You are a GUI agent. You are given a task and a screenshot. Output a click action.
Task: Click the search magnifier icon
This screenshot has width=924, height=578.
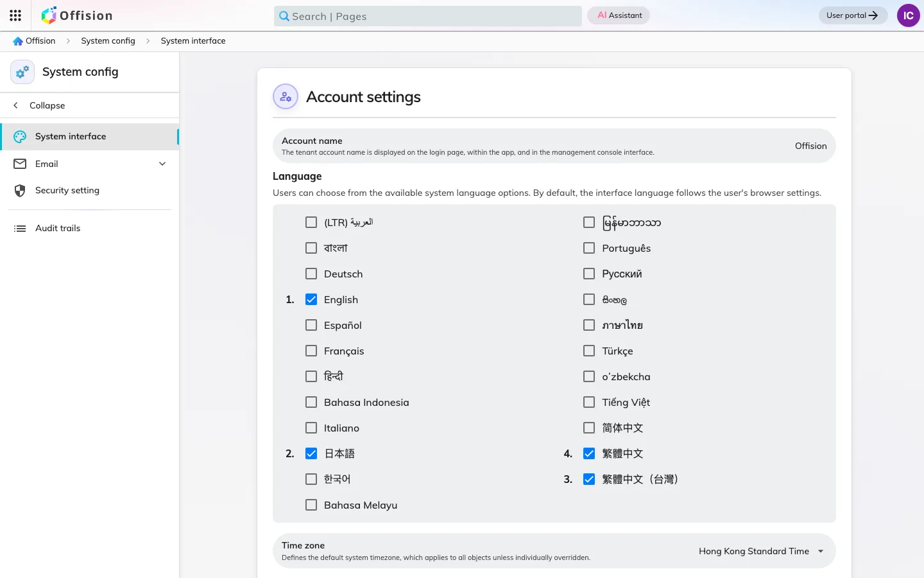point(284,16)
